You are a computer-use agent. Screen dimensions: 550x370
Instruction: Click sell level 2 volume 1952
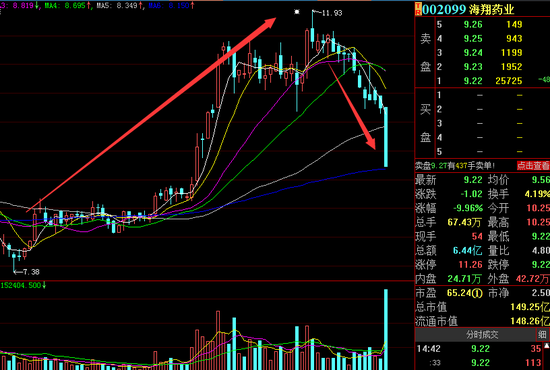pos(511,67)
